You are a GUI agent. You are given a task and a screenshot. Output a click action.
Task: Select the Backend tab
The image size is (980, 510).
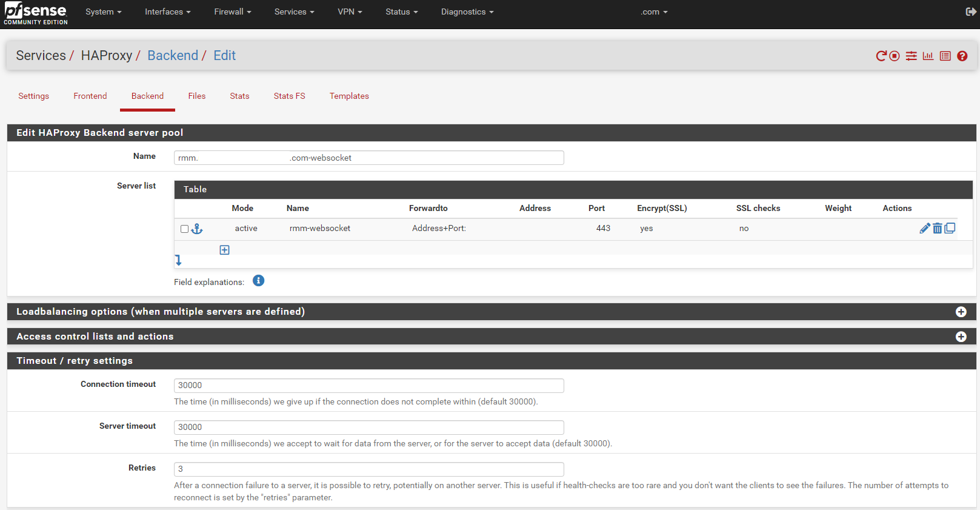[x=147, y=96]
